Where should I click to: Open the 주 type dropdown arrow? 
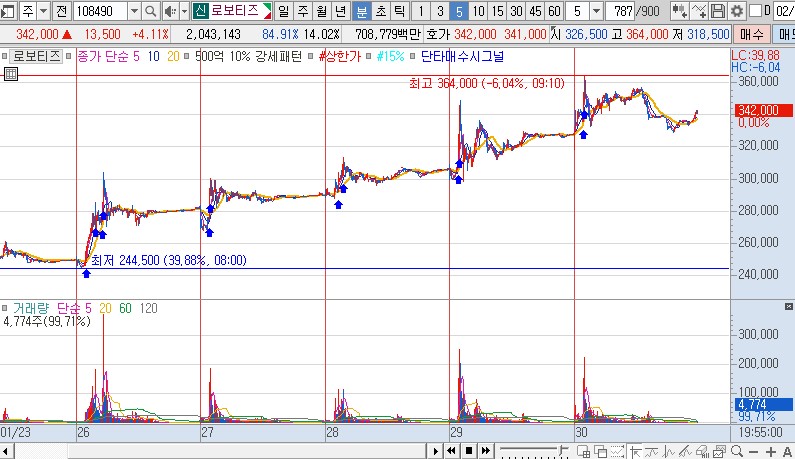pyautogui.click(x=44, y=11)
